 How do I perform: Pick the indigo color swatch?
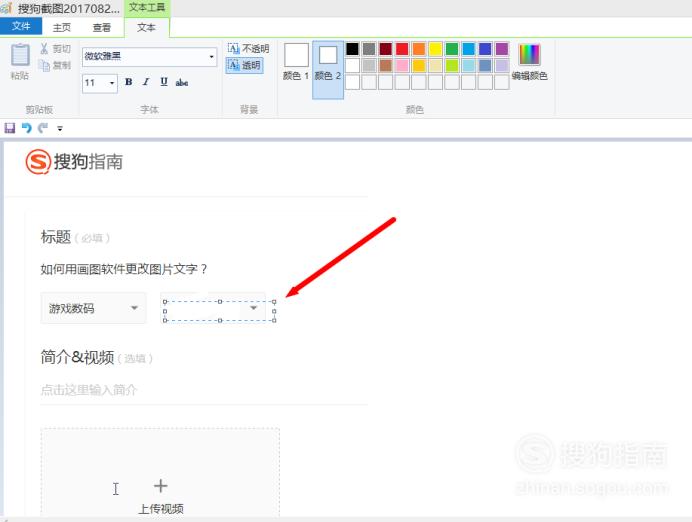point(485,49)
